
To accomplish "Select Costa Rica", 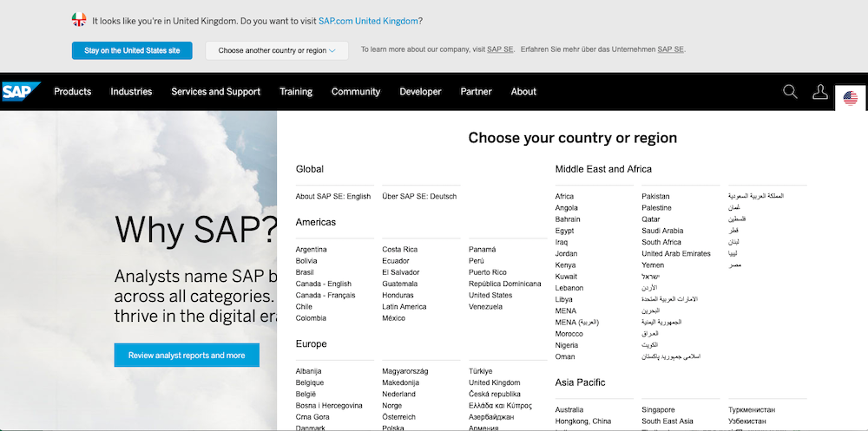I will [399, 250].
